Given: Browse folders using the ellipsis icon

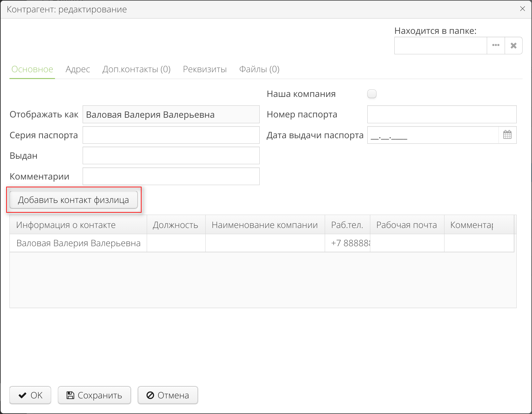Looking at the screenshot, I should 496,46.
